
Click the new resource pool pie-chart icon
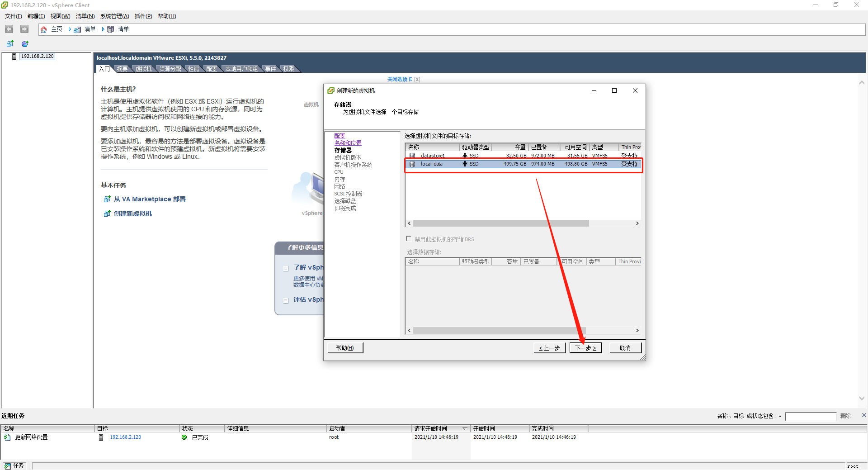(x=24, y=43)
